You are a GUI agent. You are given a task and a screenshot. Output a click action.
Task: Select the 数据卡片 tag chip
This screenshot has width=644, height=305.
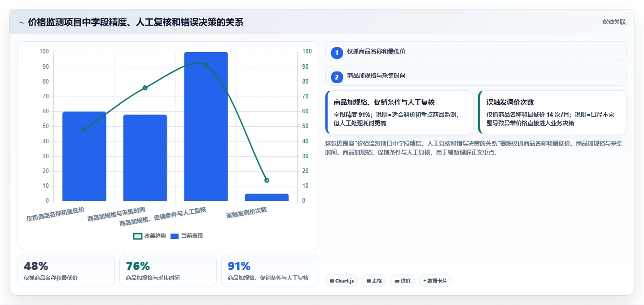pyautogui.click(x=435, y=281)
